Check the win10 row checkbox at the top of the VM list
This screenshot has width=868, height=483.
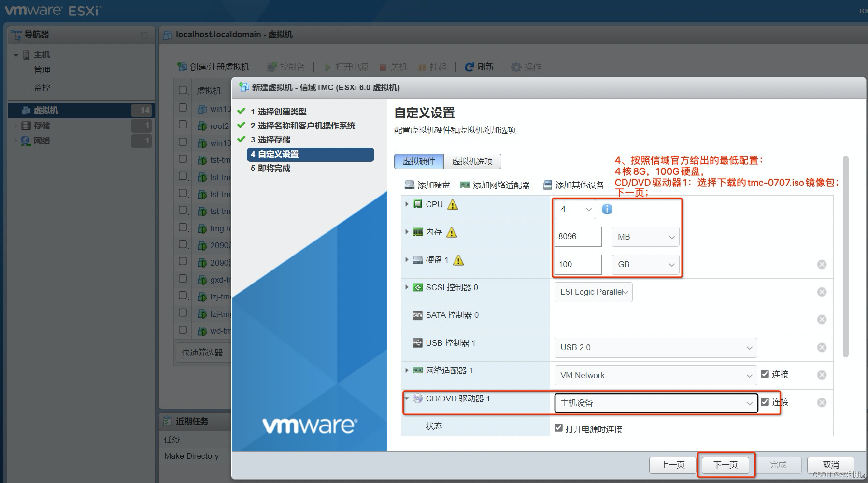[183, 108]
